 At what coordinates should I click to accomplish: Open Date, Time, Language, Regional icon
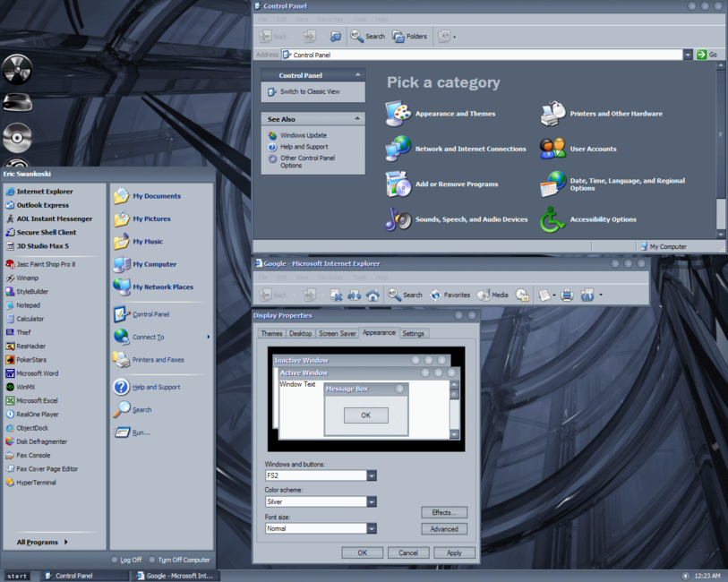(552, 184)
